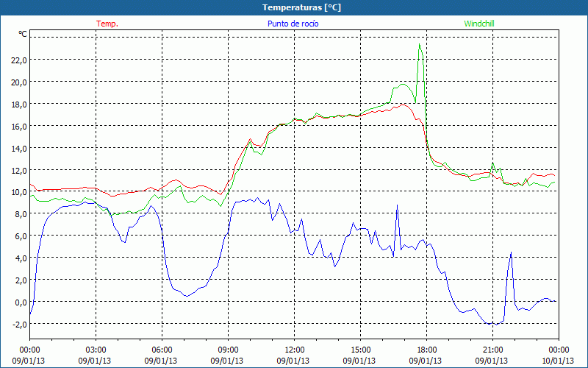
Task: Click the 4,0 y-axis value
Action: (21, 258)
